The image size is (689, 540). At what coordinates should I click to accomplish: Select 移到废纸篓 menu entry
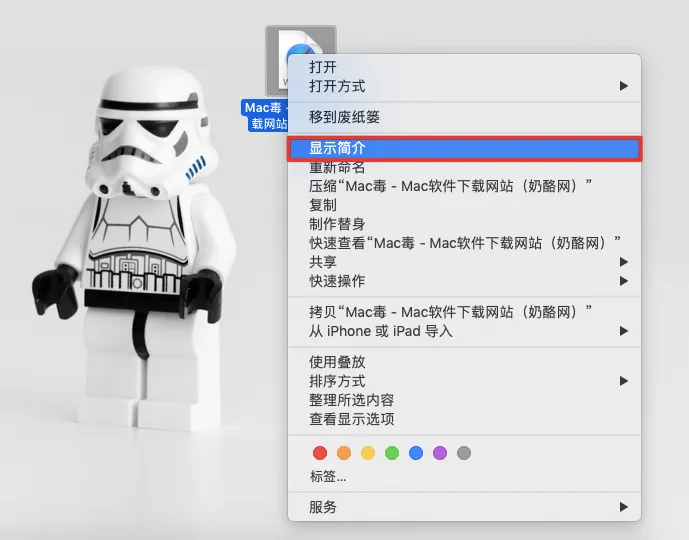464,117
